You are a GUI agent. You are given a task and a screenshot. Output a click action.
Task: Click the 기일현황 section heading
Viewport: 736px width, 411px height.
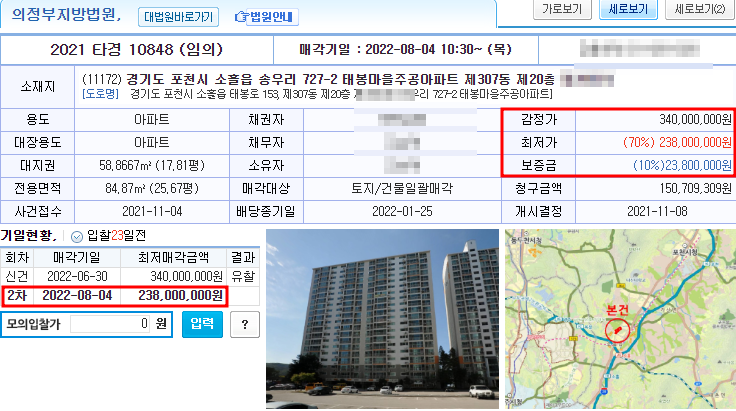point(28,236)
